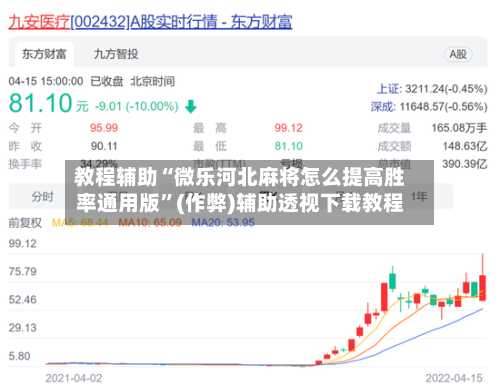Click the green candlestick at the January peak
Screen dimensions: 500x385
392,282
